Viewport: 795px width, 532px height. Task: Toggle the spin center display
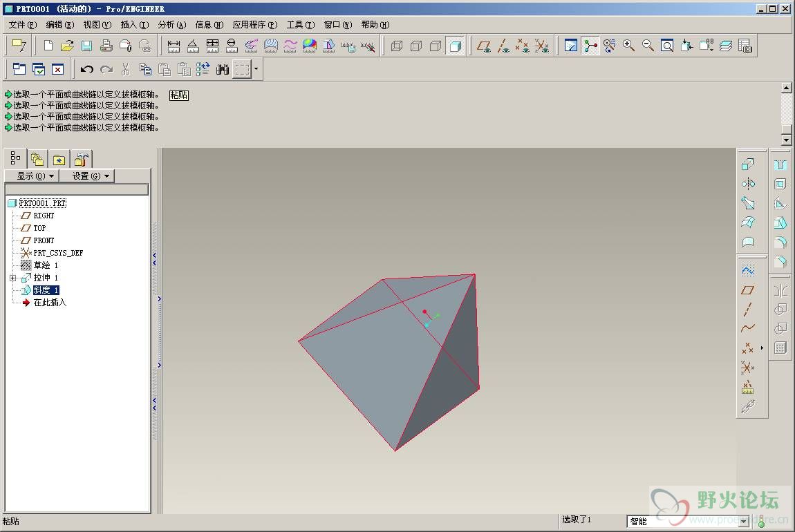(590, 46)
